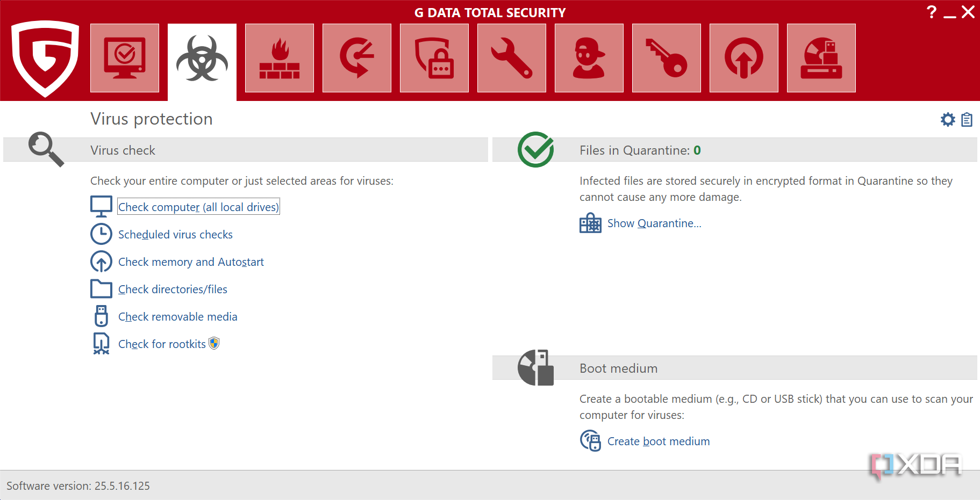Open the Device control disc-drive tab
The image size is (980, 500).
(821, 58)
